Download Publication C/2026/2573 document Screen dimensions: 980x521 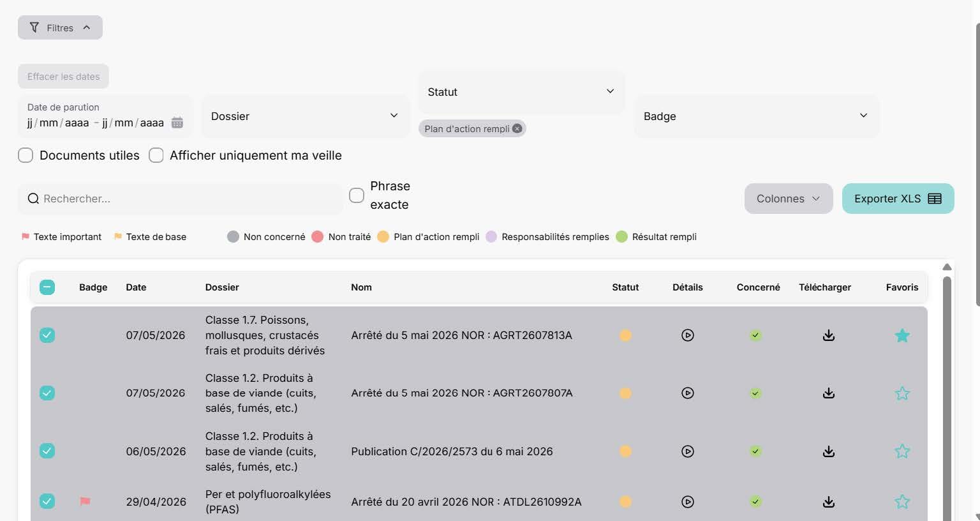(828, 451)
